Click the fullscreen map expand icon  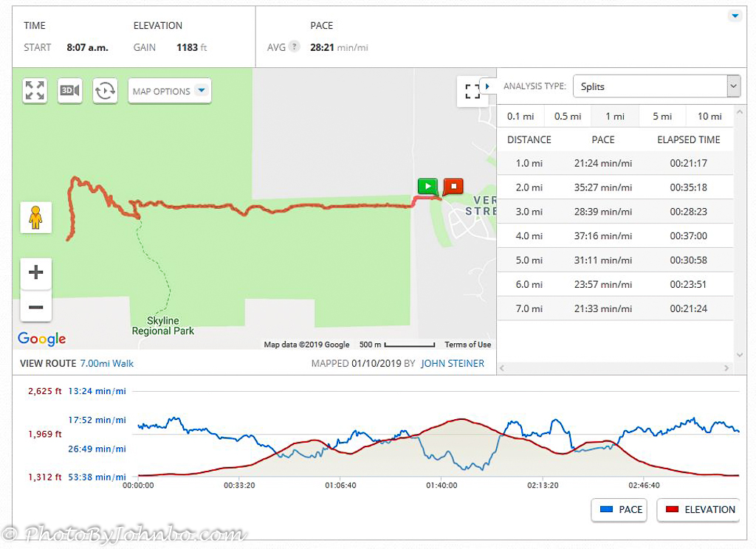click(x=35, y=90)
